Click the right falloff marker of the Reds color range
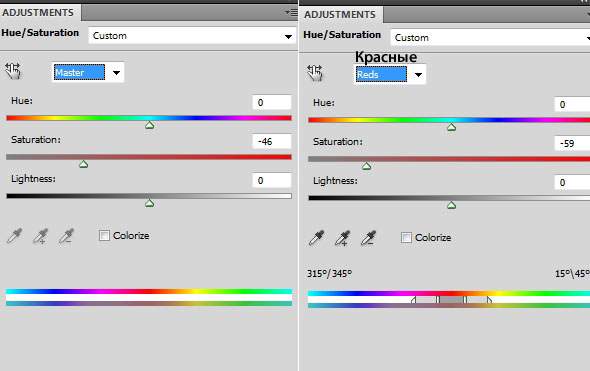 [489, 300]
